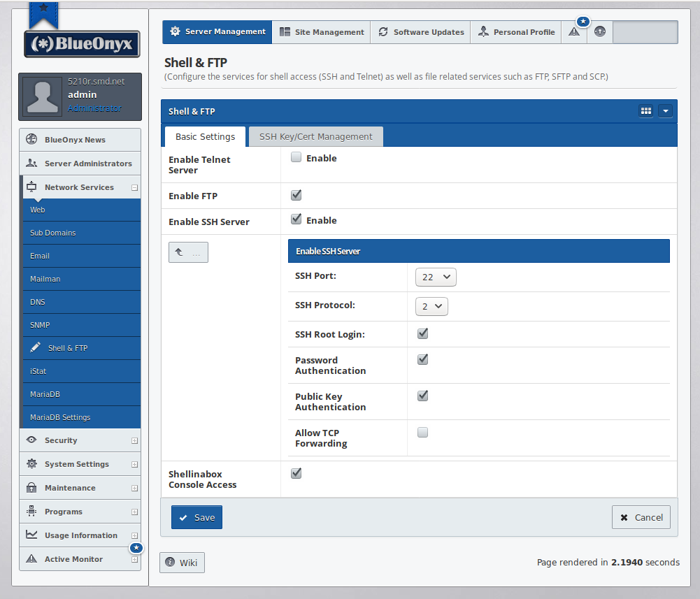Collapse the Network Services menu
This screenshot has height=599, width=700.
[134, 188]
